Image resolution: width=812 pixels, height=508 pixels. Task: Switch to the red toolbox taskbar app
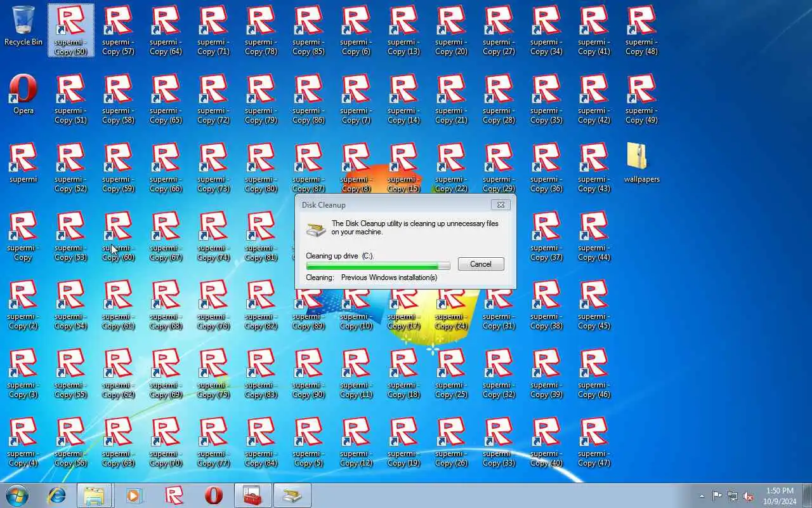tap(253, 495)
